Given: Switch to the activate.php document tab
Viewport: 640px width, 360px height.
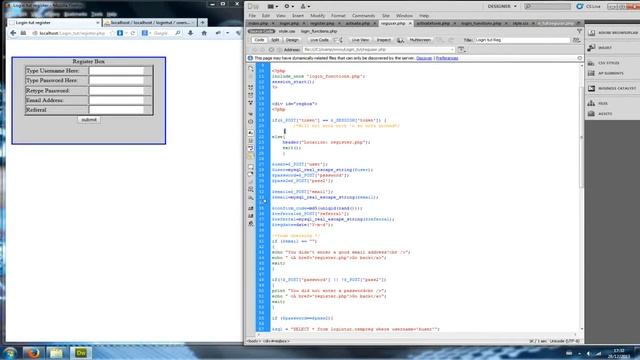Looking at the screenshot, I should pyautogui.click(x=357, y=24).
